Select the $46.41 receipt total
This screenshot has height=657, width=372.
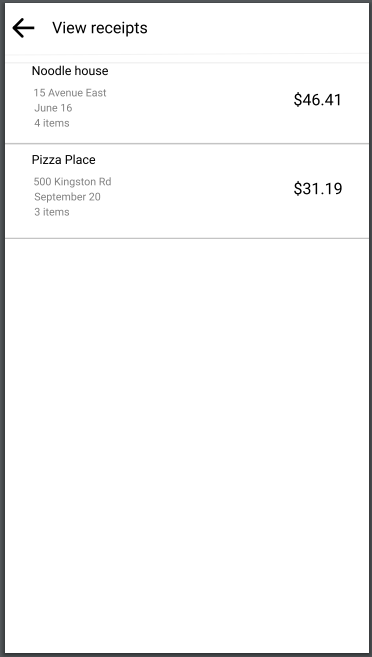point(318,100)
